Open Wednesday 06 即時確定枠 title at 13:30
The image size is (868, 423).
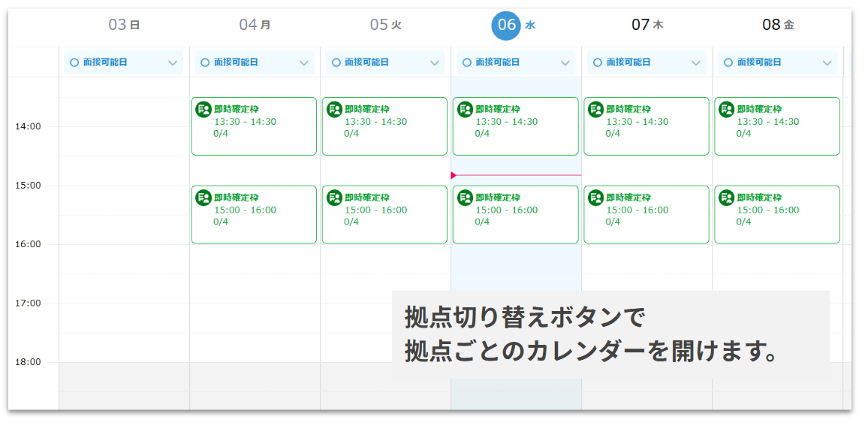pyautogui.click(x=498, y=110)
